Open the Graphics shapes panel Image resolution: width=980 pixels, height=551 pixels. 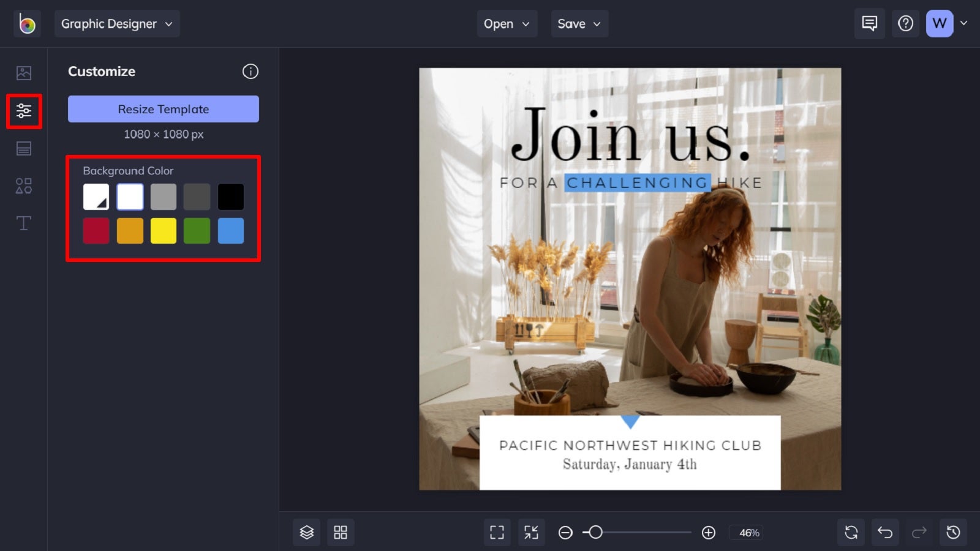[x=23, y=186]
